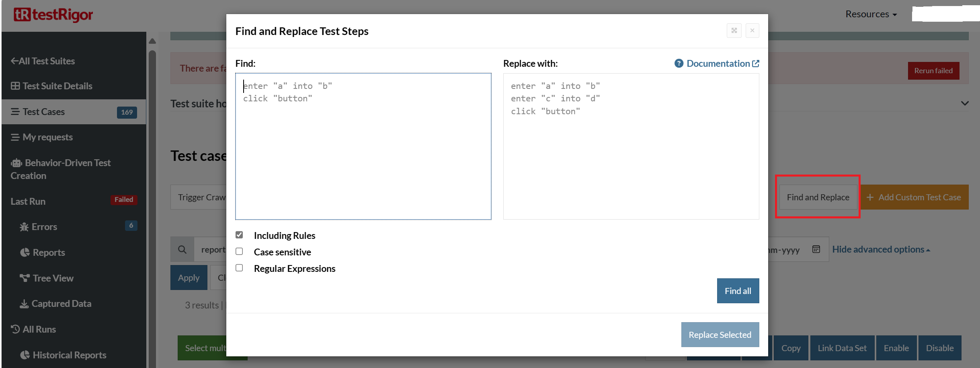980x368 pixels.
Task: Expand the dialog with the maximize icon
Action: [734, 31]
